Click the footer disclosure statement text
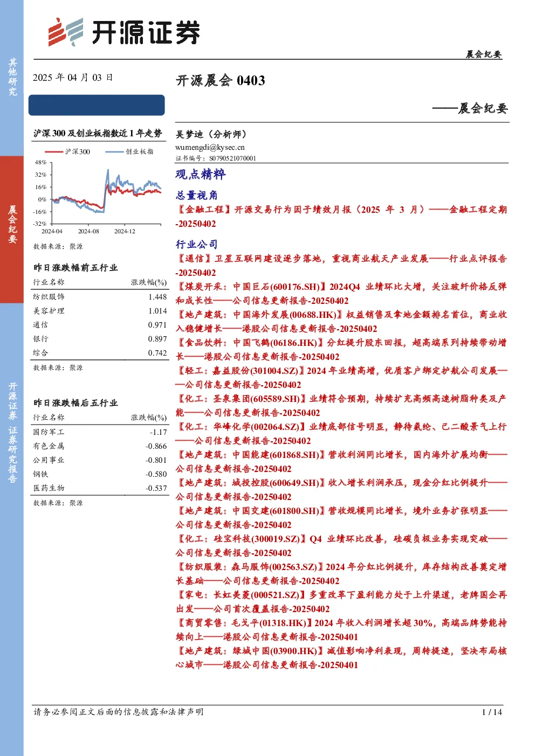 pos(119,712)
